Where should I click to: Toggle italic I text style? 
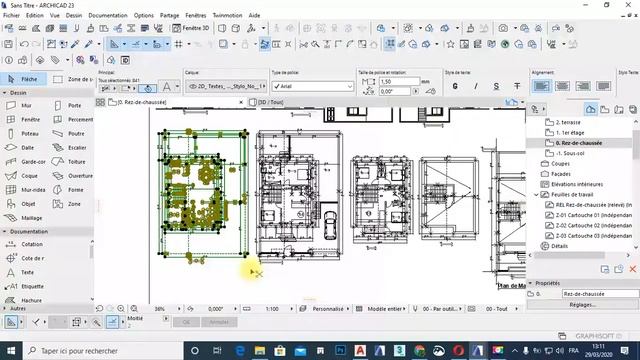[x=476, y=86]
